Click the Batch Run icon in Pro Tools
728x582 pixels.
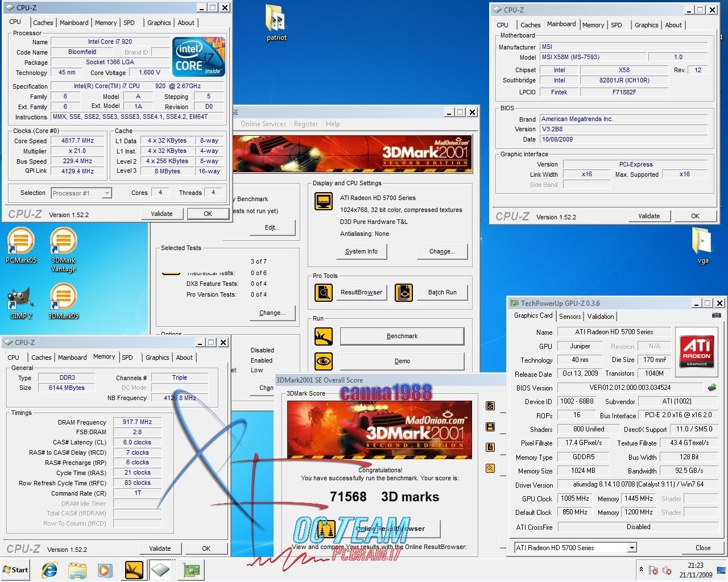tap(404, 293)
